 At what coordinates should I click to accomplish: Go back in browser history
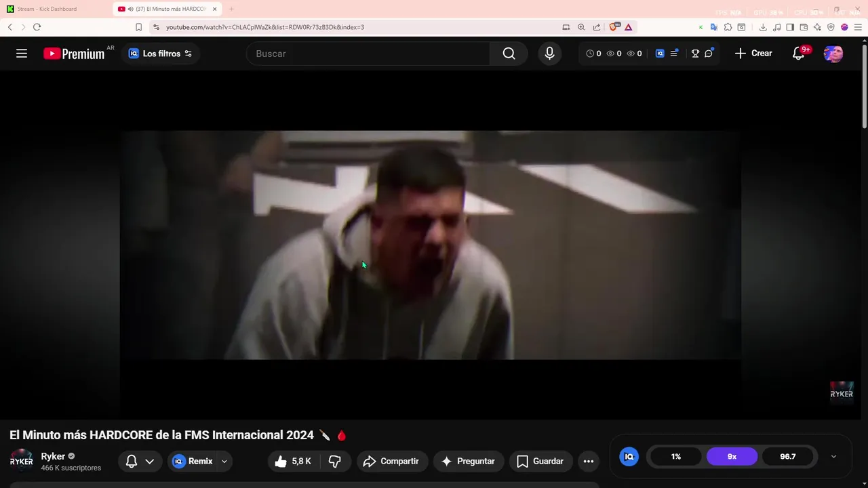click(x=10, y=27)
